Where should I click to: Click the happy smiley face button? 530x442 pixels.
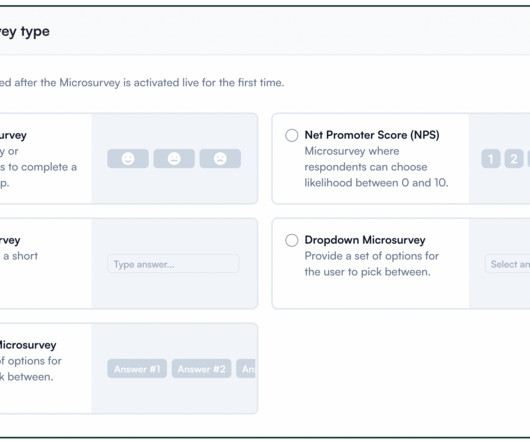coord(128,158)
